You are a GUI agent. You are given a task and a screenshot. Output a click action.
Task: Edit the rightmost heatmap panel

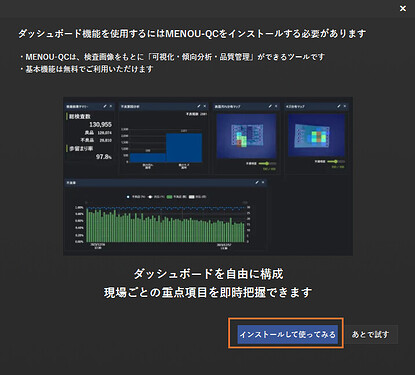tap(339, 106)
